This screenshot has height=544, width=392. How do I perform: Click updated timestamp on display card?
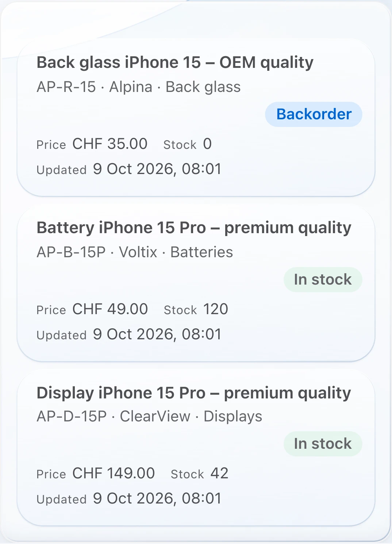point(157,498)
